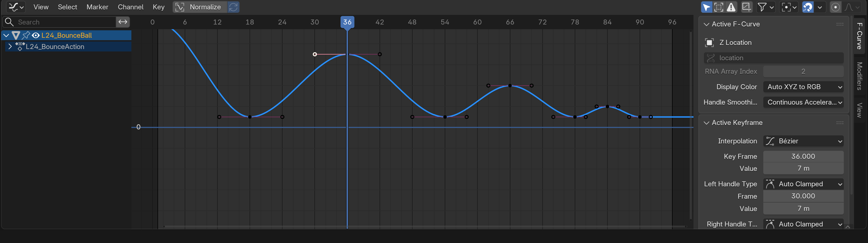Toggle the Normalize button
Image resolution: width=868 pixels, height=243 pixels.
click(x=200, y=7)
